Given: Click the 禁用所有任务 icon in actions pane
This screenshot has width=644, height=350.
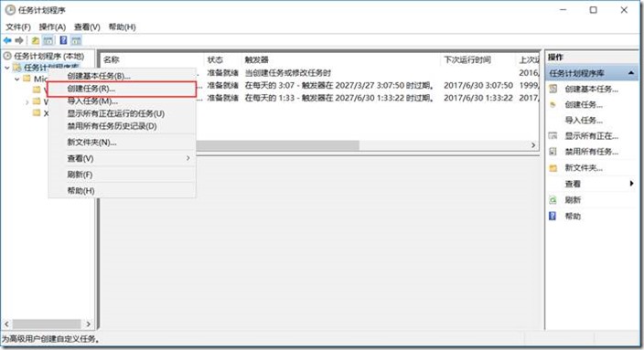Looking at the screenshot, I should tap(553, 152).
